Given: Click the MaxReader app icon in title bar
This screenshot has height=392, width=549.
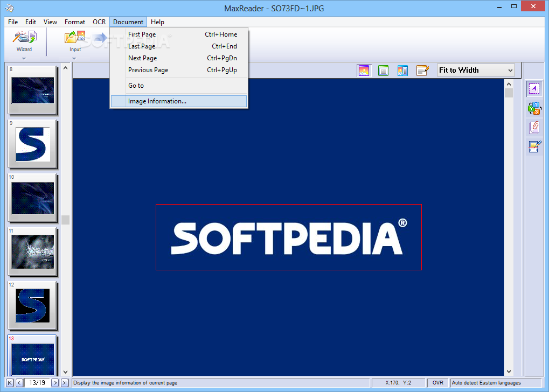Looking at the screenshot, I should (10, 8).
